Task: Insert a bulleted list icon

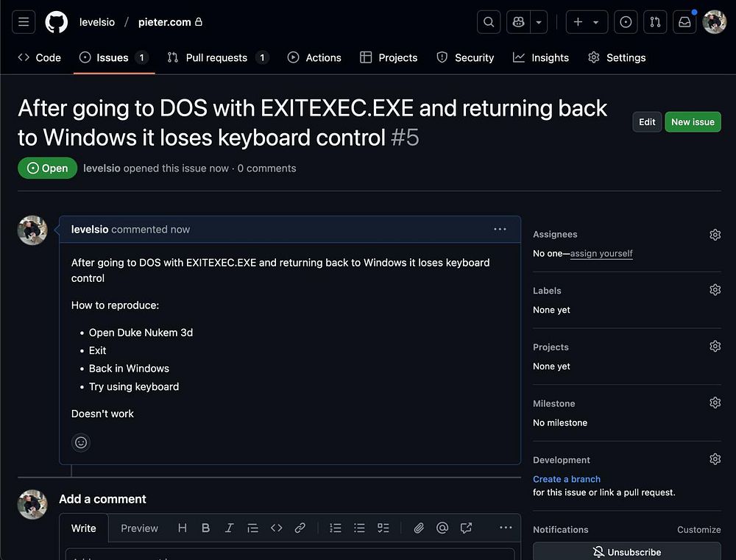Action: (x=359, y=528)
